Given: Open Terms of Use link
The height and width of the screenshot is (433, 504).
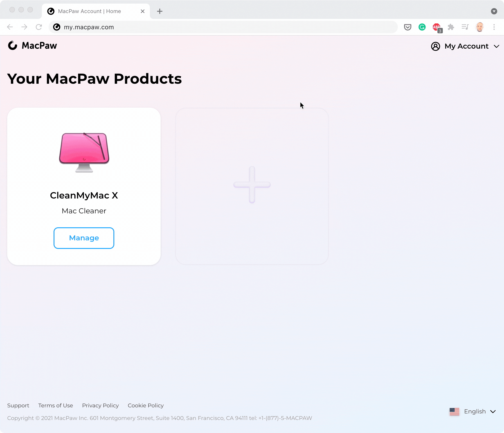Looking at the screenshot, I should tap(55, 405).
